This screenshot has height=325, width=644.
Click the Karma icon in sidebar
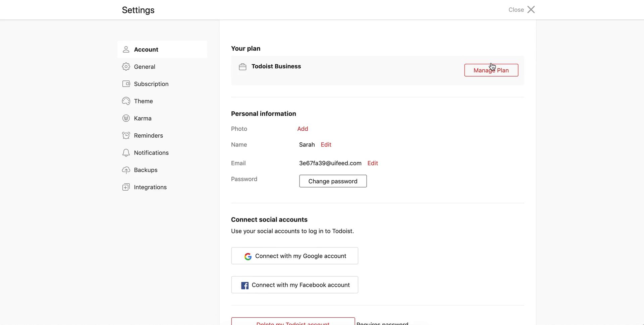coord(126,118)
